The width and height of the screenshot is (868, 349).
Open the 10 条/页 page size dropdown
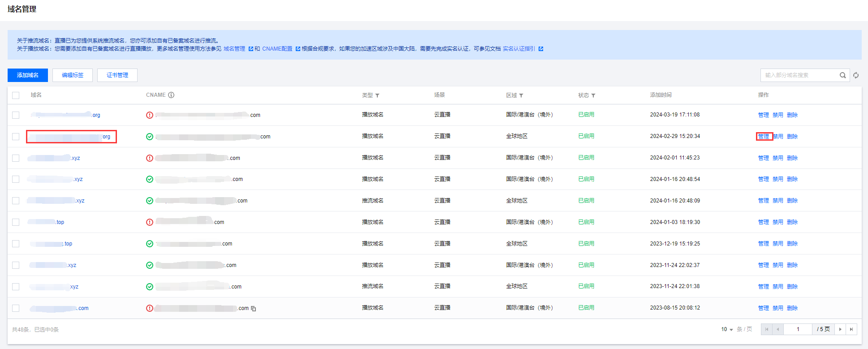pyautogui.click(x=727, y=329)
